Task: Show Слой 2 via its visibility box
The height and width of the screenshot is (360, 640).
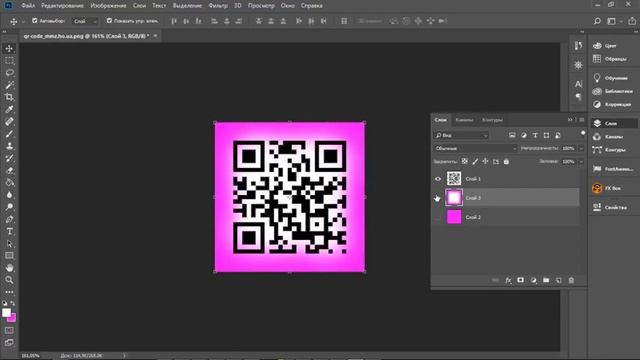Action: [438, 217]
